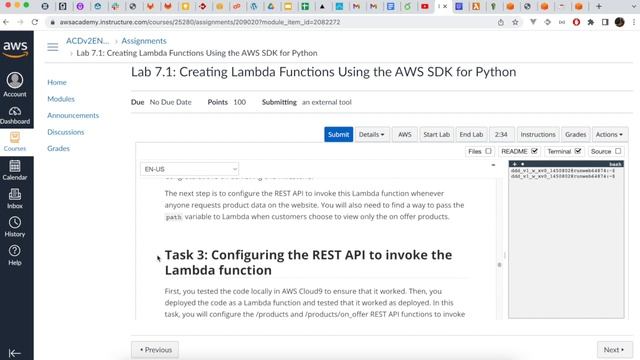The image size is (640, 360).
Task: Toggle the Source checkbox
Action: [x=618, y=151]
